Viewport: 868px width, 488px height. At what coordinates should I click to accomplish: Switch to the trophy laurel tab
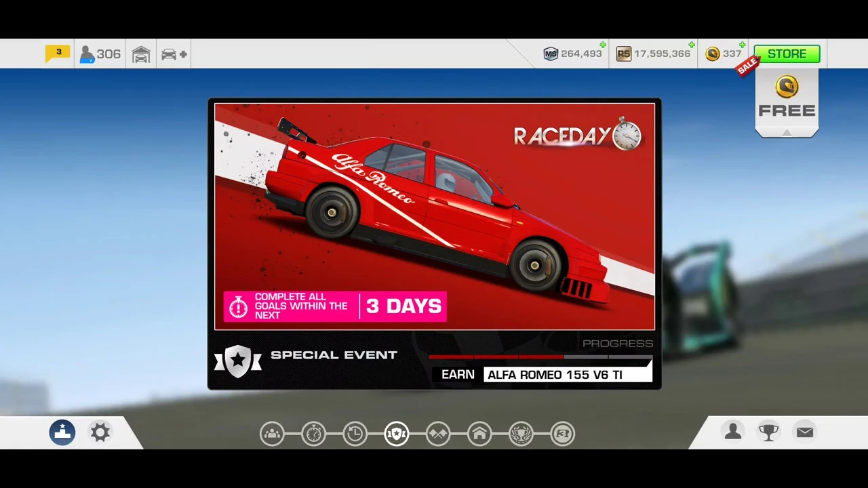pyautogui.click(x=521, y=434)
